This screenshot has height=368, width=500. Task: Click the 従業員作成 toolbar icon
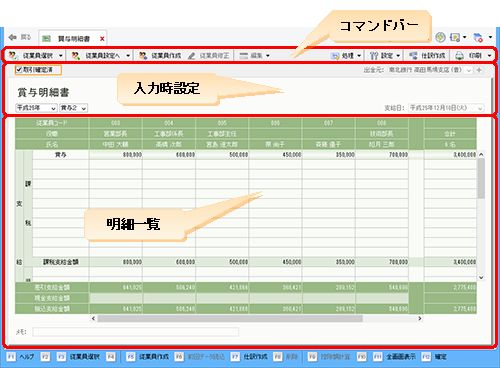tap(143, 55)
